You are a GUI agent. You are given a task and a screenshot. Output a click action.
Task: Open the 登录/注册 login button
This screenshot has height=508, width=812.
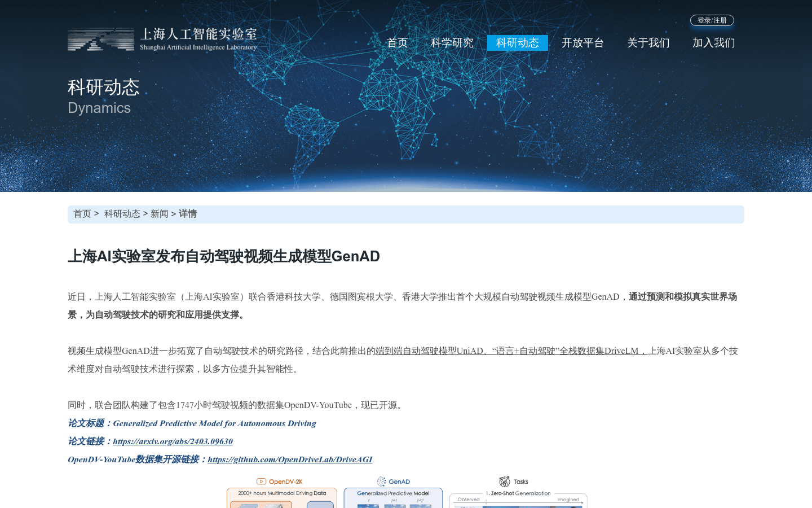[x=712, y=20]
